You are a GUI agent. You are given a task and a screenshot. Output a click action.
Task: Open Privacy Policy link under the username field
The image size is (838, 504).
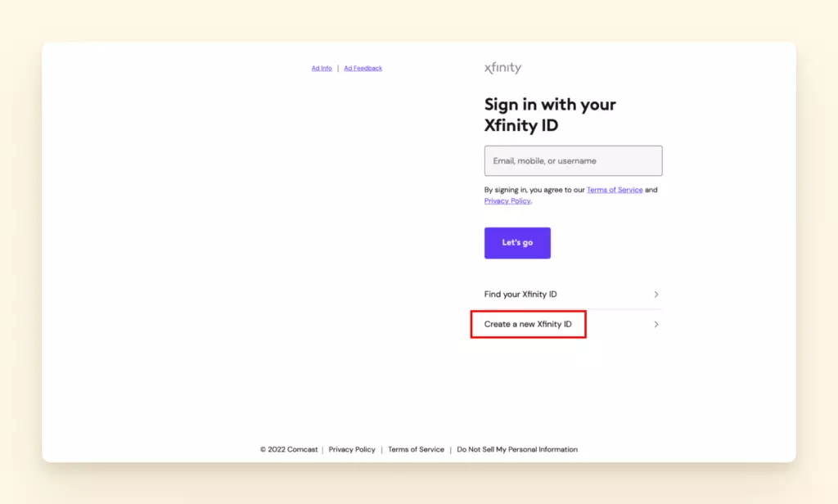[x=507, y=201]
